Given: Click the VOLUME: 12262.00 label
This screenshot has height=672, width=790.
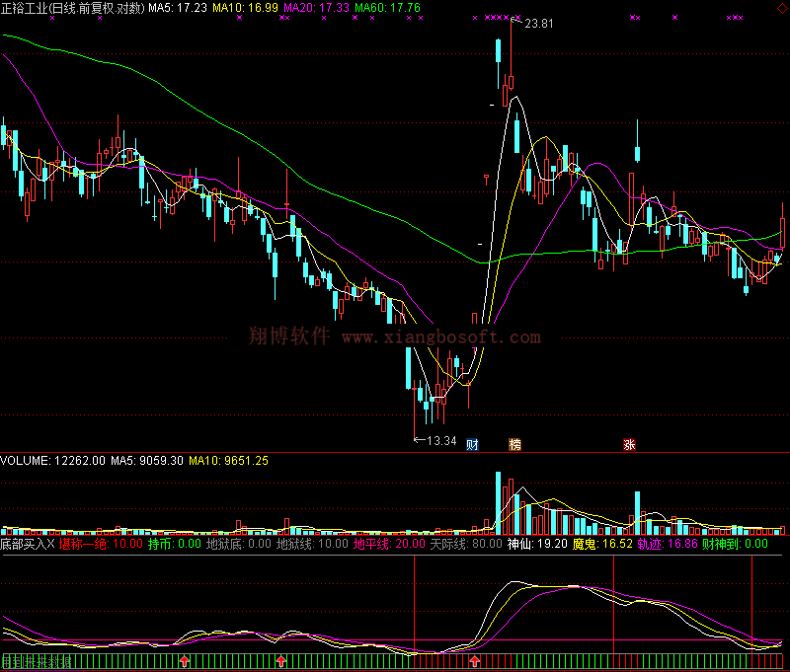Looking at the screenshot, I should 53,461.
